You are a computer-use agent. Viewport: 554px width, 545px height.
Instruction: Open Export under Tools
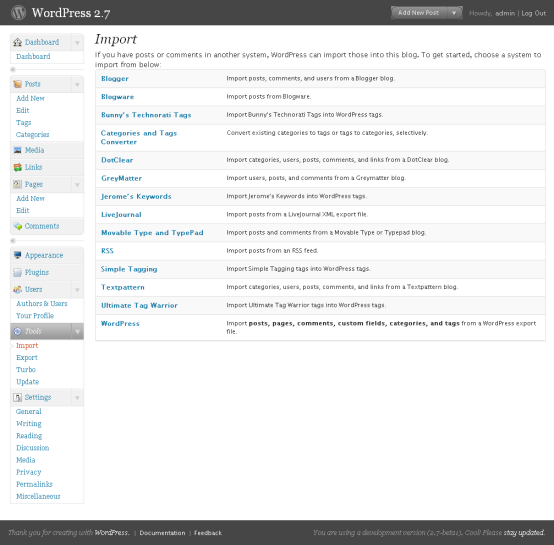coord(27,357)
